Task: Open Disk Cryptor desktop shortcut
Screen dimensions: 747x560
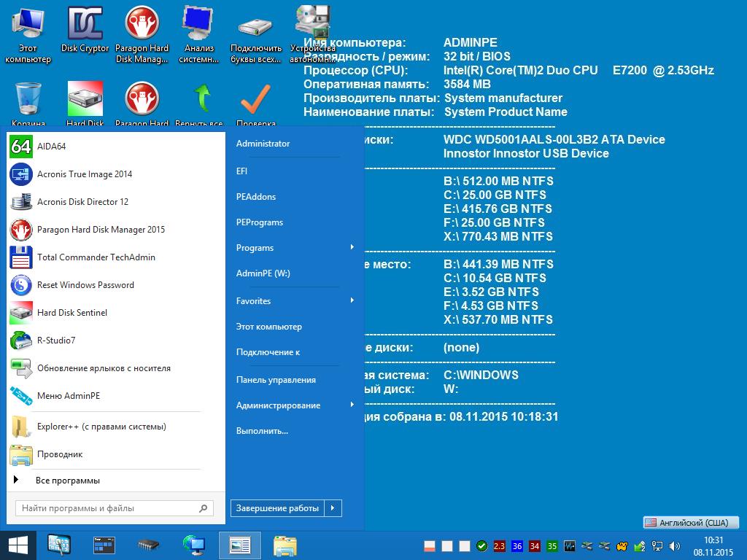Action: point(85,29)
